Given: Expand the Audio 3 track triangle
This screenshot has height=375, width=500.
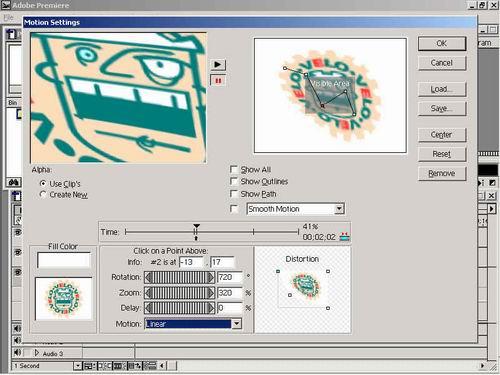Looking at the screenshot, I should [37, 353].
